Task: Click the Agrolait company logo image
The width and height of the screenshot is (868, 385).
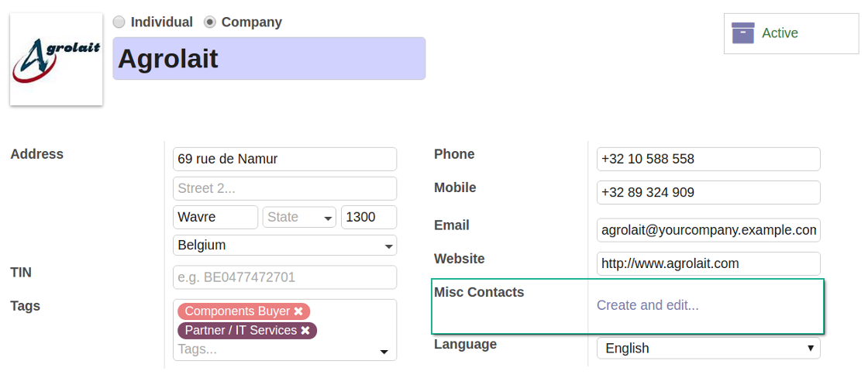Action: point(56,59)
